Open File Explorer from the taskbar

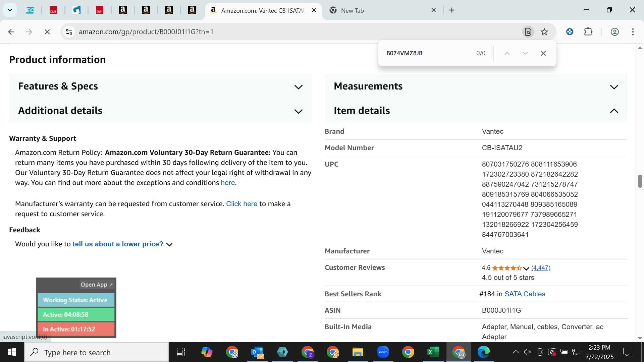358,352
